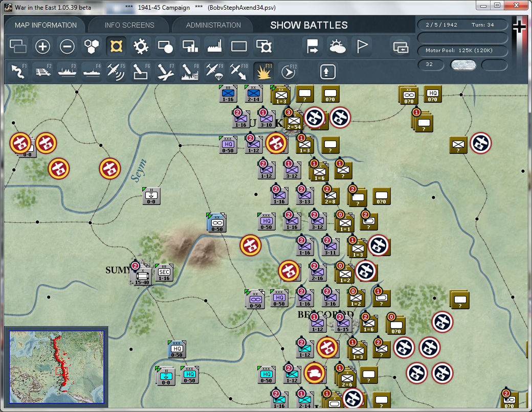The height and width of the screenshot is (412, 532).
Task: Click the Motor Pool 125K (120K) readout
Action: click(x=462, y=51)
